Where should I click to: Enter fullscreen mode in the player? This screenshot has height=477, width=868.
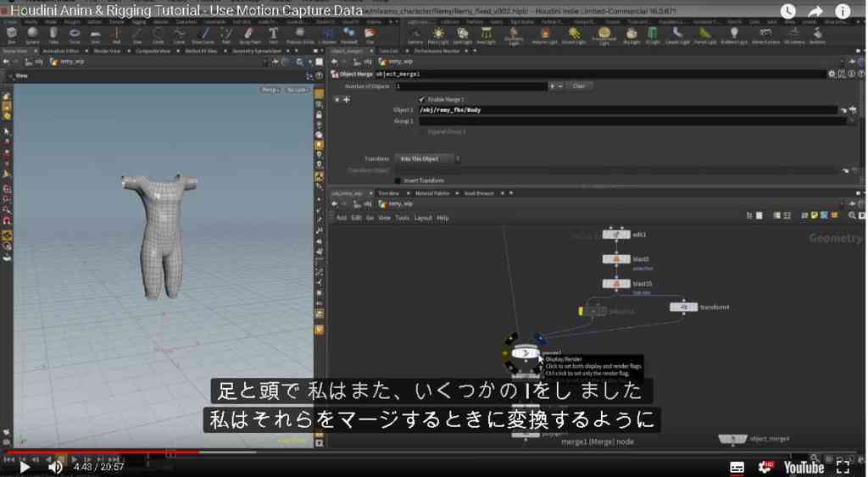(x=843, y=467)
